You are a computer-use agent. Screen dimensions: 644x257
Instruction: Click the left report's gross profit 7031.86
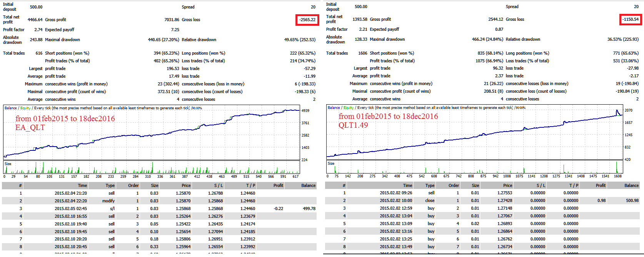(x=172, y=20)
